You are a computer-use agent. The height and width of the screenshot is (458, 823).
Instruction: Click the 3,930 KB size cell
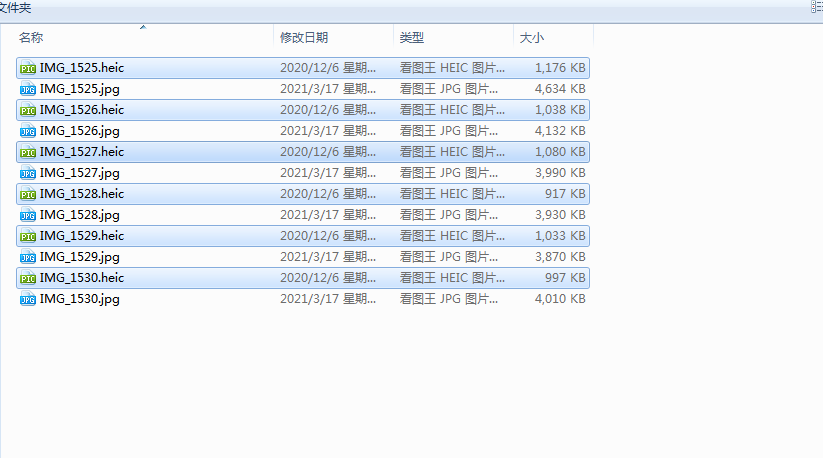(560, 215)
